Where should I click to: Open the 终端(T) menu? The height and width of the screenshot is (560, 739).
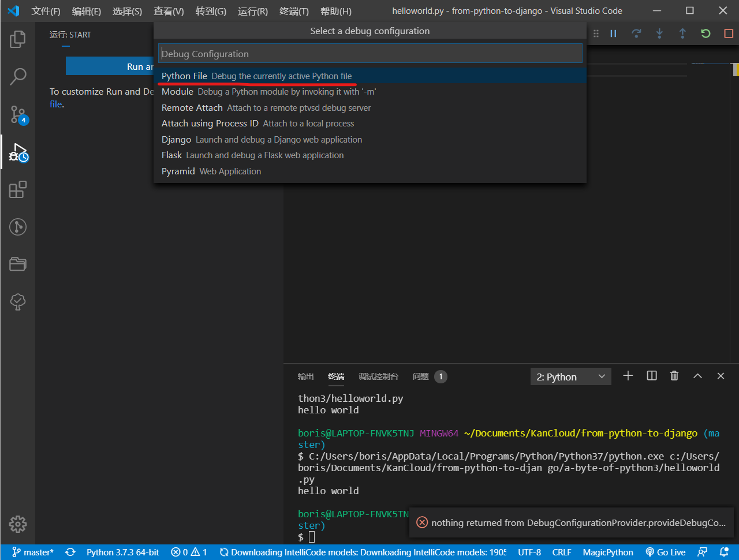point(294,11)
